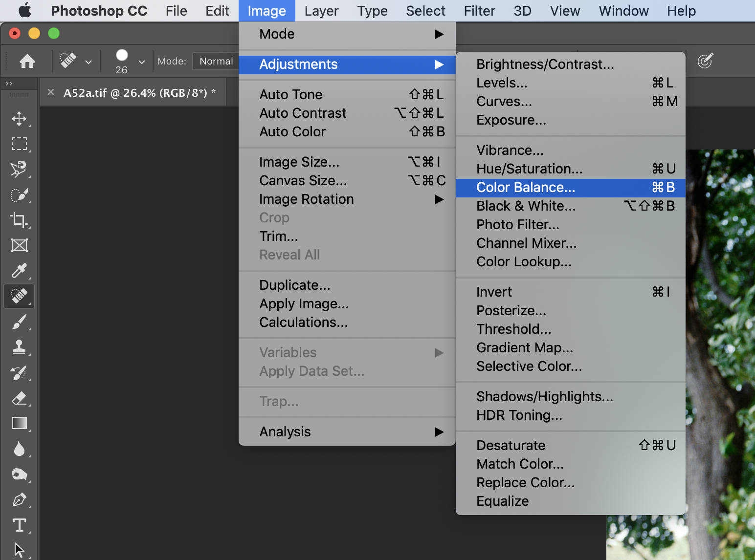Select the Clone Stamp tool
The width and height of the screenshot is (755, 560).
pyautogui.click(x=19, y=347)
